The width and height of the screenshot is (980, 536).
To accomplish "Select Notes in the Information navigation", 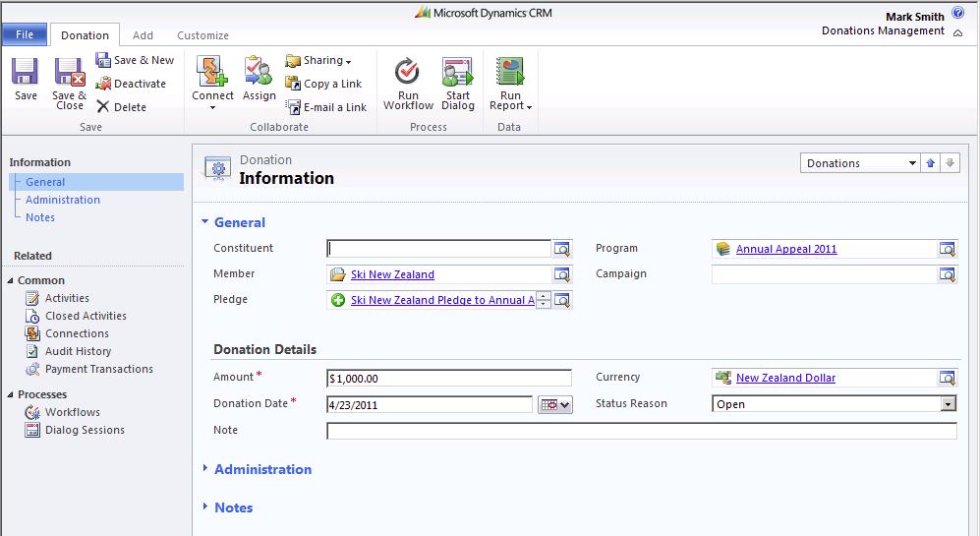I will [40, 217].
